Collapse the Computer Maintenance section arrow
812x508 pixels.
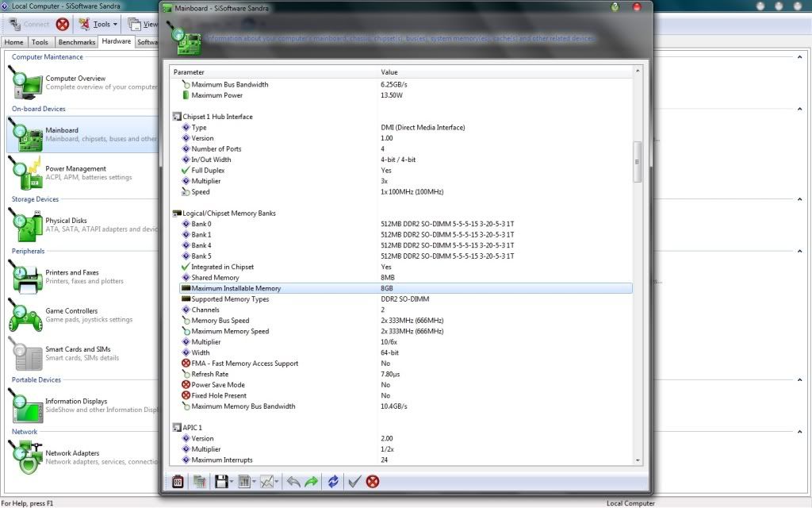coord(799,57)
